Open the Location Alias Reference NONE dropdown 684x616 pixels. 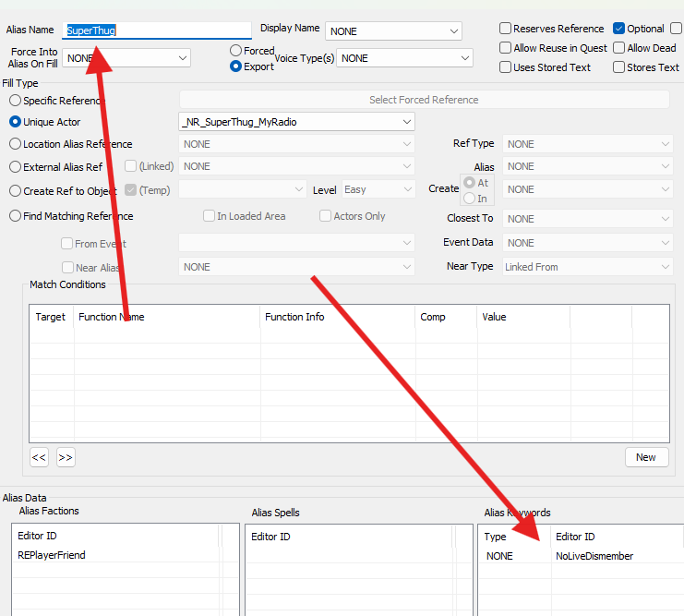click(x=296, y=144)
